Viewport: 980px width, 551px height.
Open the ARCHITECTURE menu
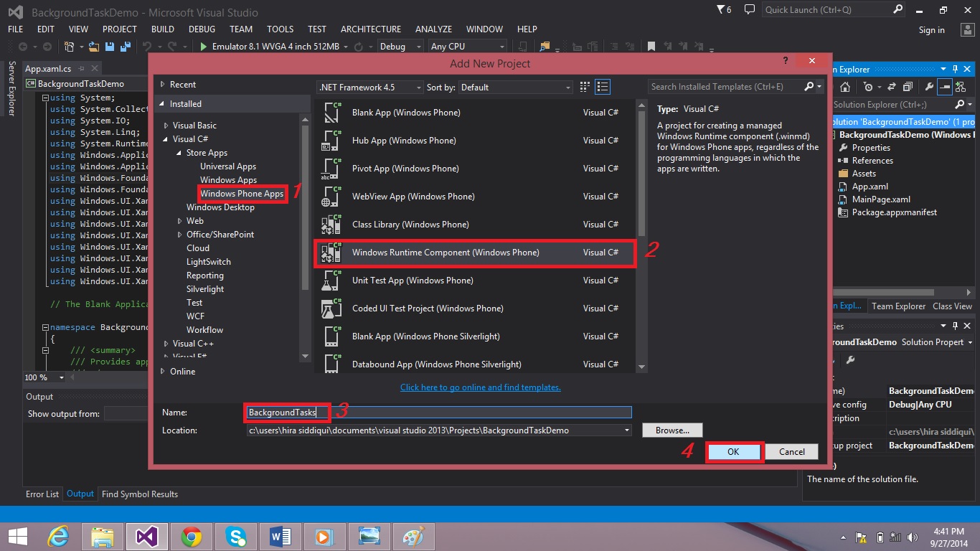(x=370, y=29)
